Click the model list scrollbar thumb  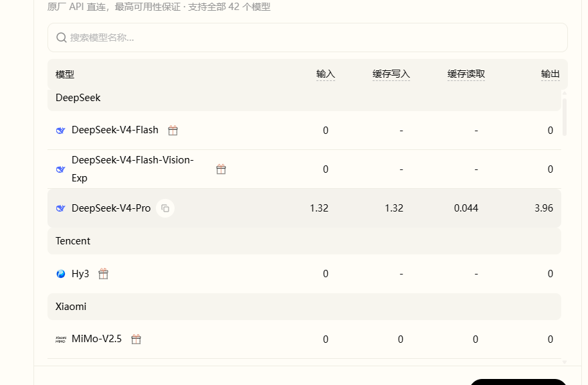[565, 117]
